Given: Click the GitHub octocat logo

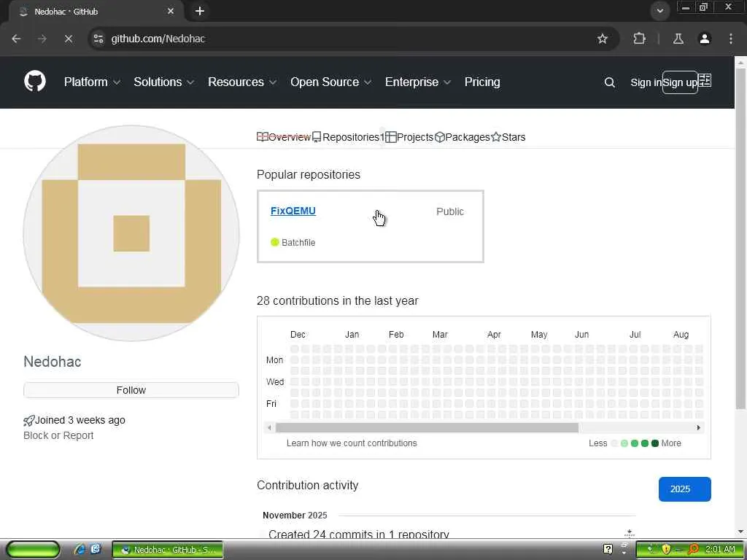Looking at the screenshot, I should tap(35, 82).
